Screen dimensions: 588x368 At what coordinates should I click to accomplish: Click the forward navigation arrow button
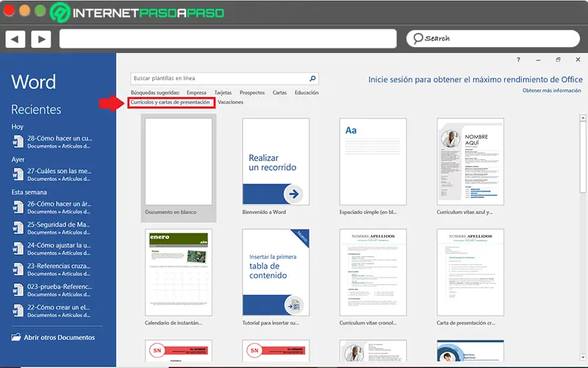[41, 39]
